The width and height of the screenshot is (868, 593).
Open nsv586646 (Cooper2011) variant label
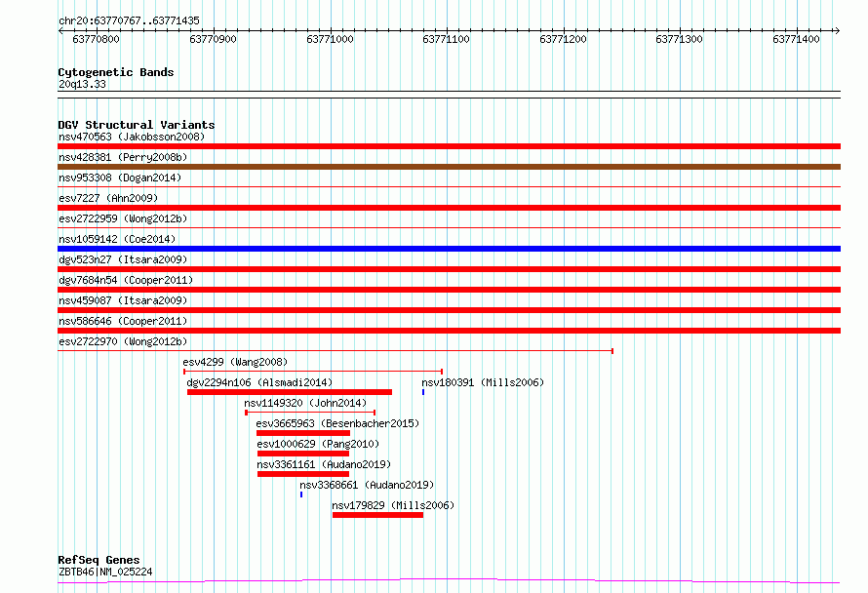123,321
